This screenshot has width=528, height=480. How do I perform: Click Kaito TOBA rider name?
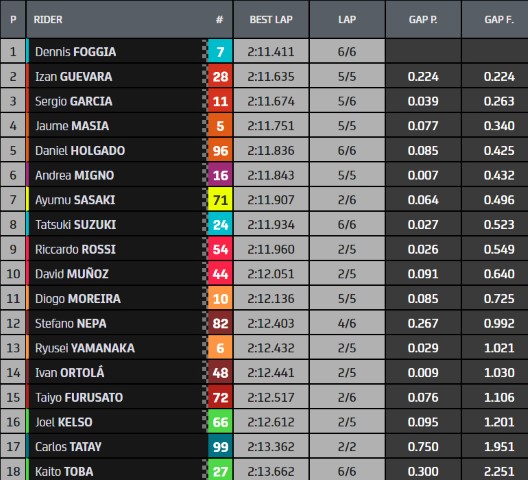click(x=64, y=471)
